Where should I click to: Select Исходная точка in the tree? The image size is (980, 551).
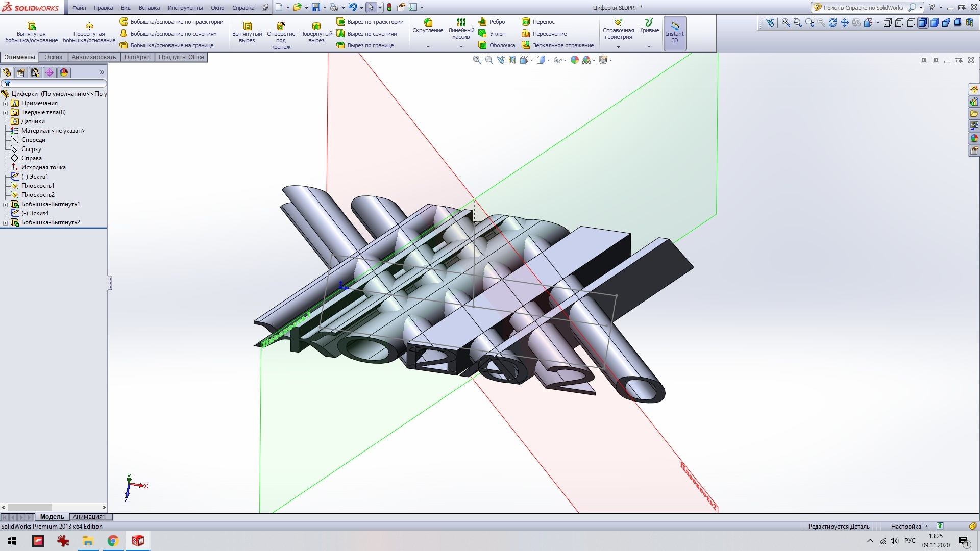[x=43, y=167]
